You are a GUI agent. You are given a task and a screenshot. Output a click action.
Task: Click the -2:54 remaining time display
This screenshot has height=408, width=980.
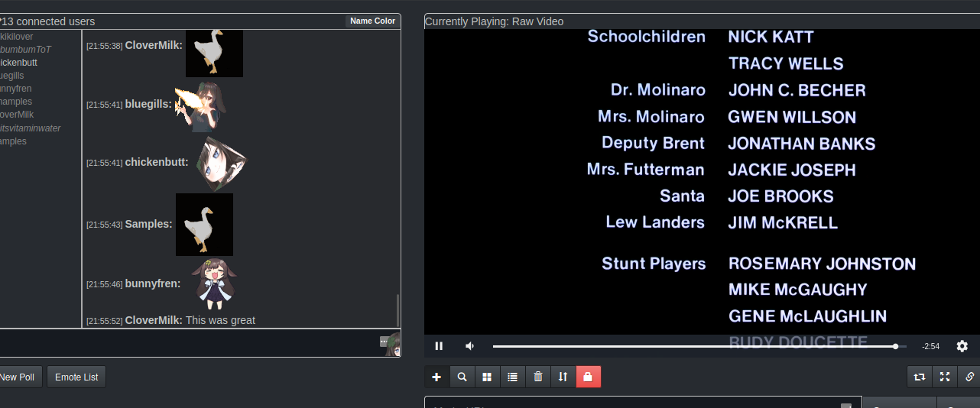(930, 346)
